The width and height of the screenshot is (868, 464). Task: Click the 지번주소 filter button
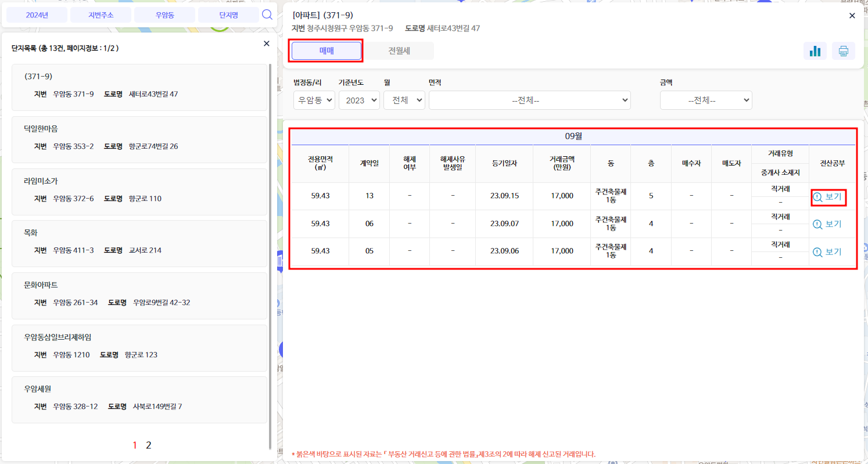(102, 15)
